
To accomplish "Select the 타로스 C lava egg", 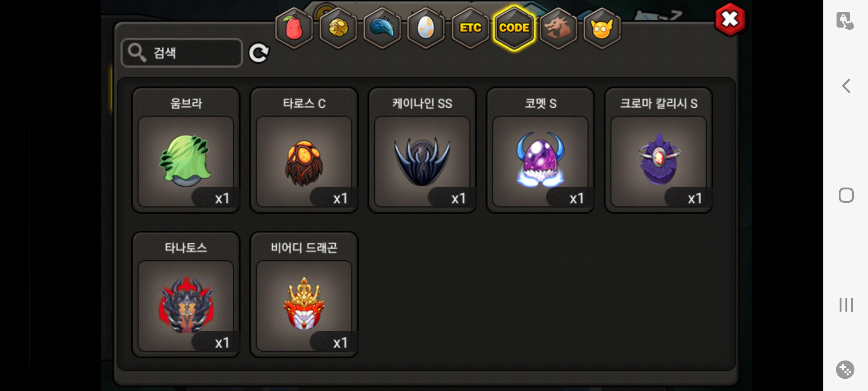I will 304,150.
